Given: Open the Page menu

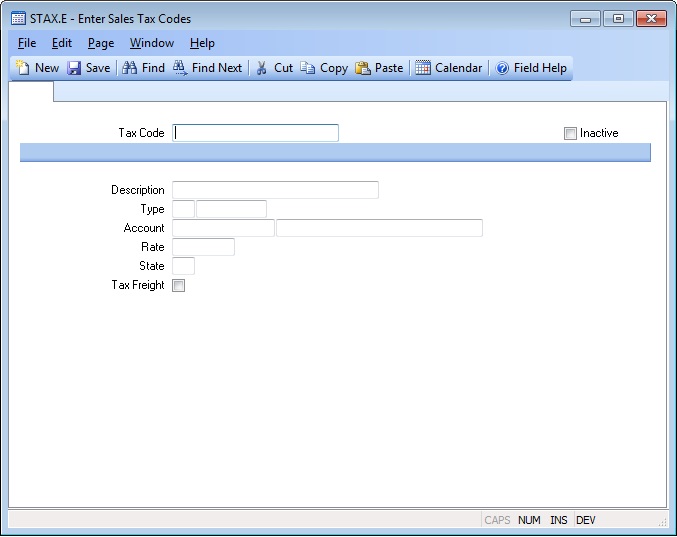Looking at the screenshot, I should tap(101, 43).
